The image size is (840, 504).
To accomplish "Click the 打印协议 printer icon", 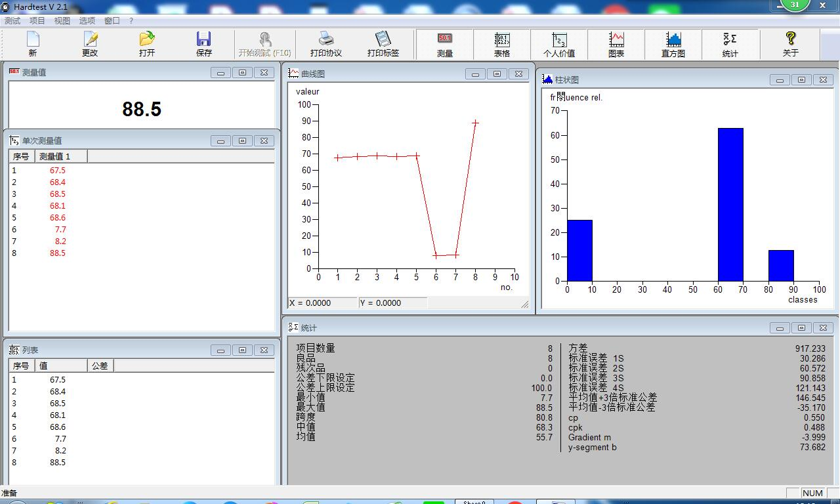I will click(x=325, y=43).
